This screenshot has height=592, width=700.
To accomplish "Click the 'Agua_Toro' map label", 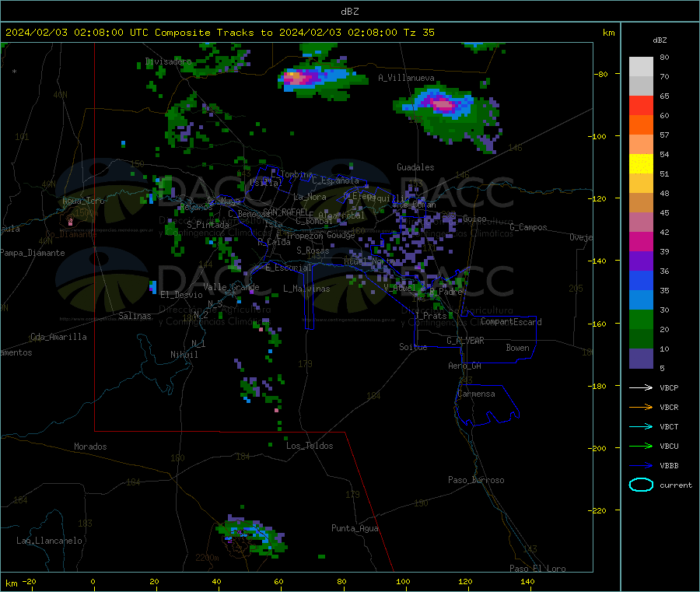I will pyautogui.click(x=83, y=201).
